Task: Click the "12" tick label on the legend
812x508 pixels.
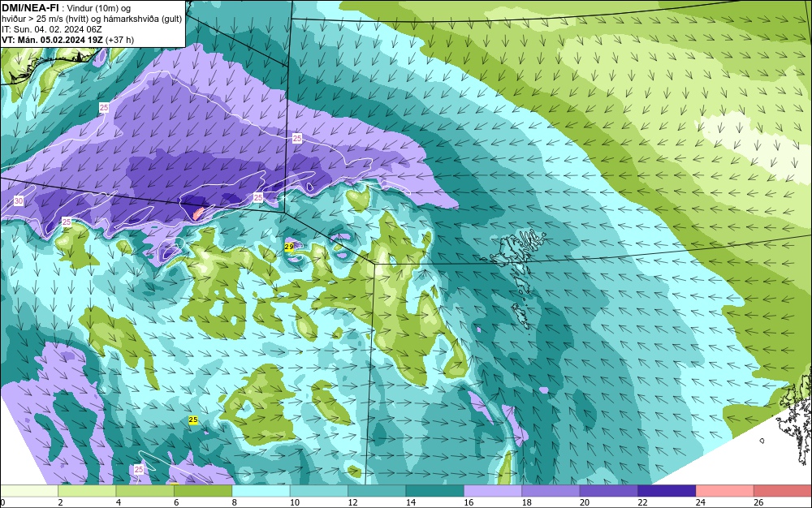Action: (352, 502)
